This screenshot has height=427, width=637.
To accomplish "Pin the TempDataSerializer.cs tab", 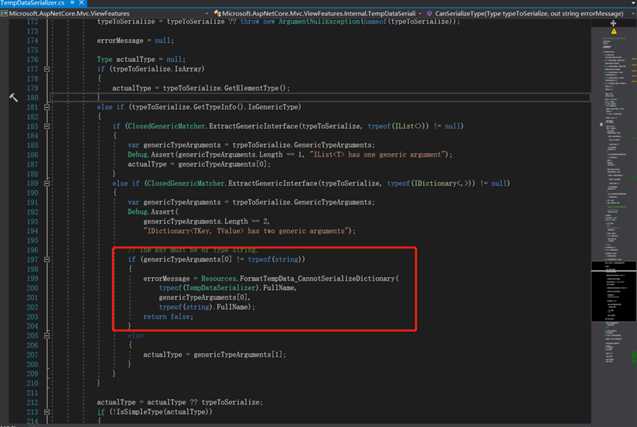I will coord(72,3).
